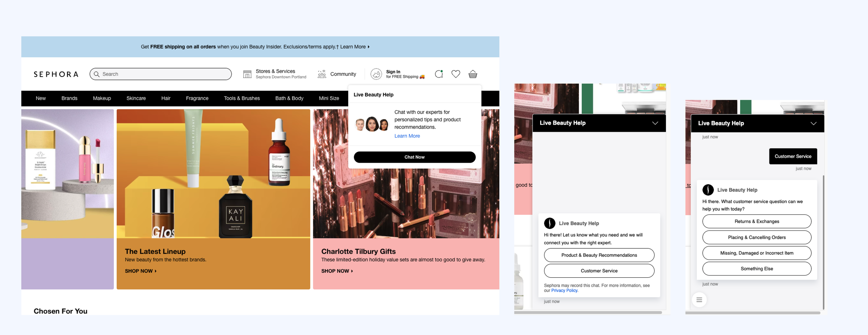868x335 pixels.
Task: Click the Sephora logo
Action: (56, 74)
